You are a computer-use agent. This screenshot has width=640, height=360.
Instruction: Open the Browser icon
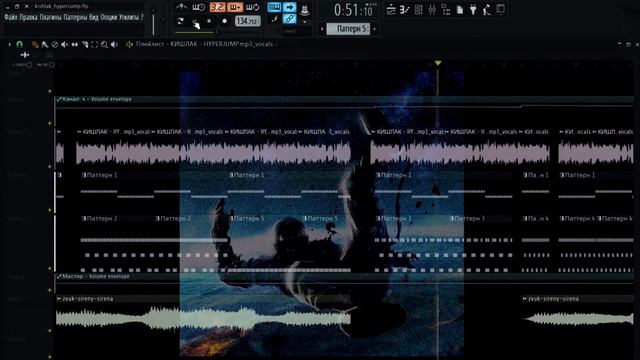click(x=446, y=10)
